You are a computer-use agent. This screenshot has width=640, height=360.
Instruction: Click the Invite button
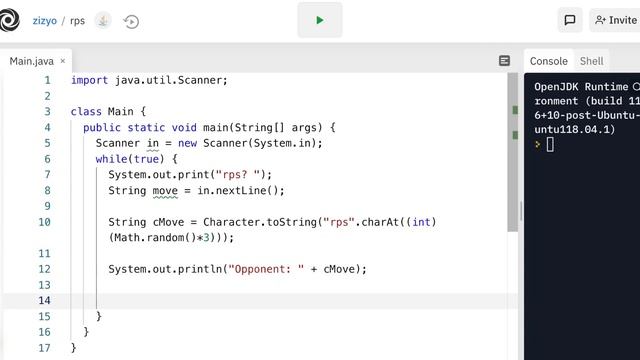[x=615, y=20]
